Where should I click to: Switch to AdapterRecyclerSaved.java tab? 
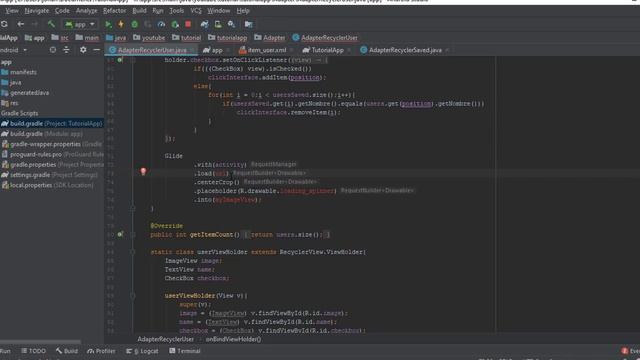pyautogui.click(x=404, y=50)
